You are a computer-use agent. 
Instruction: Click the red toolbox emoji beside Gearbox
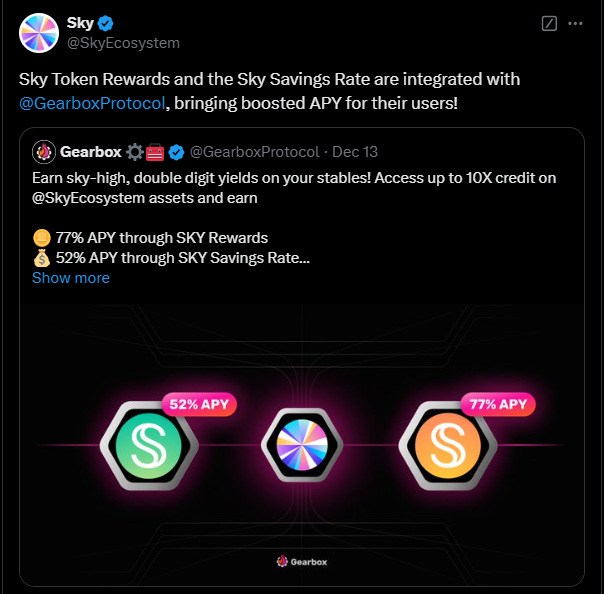click(x=155, y=152)
